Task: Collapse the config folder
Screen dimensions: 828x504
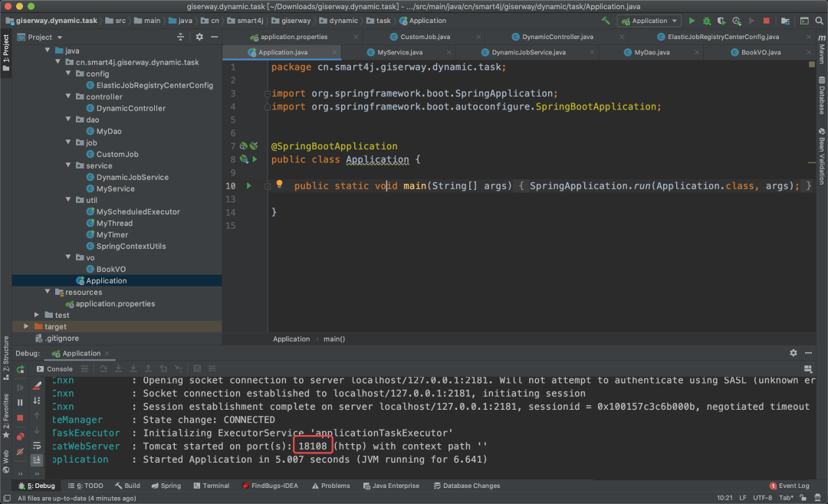Action: [69, 74]
